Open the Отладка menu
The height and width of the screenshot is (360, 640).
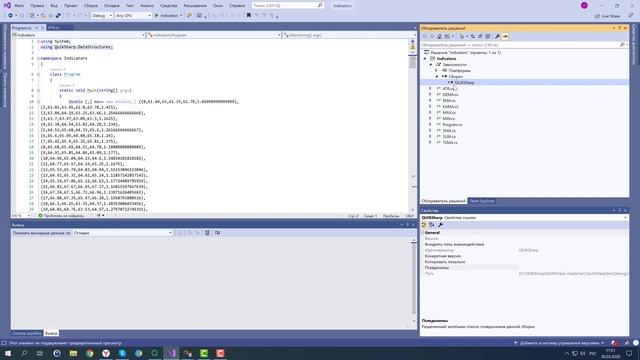tap(111, 6)
